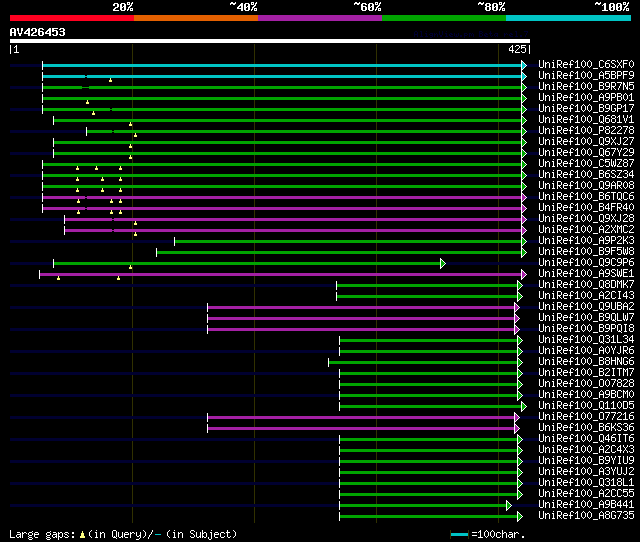Select the UniRef100_A9BCM0 hit

[x=586, y=395]
